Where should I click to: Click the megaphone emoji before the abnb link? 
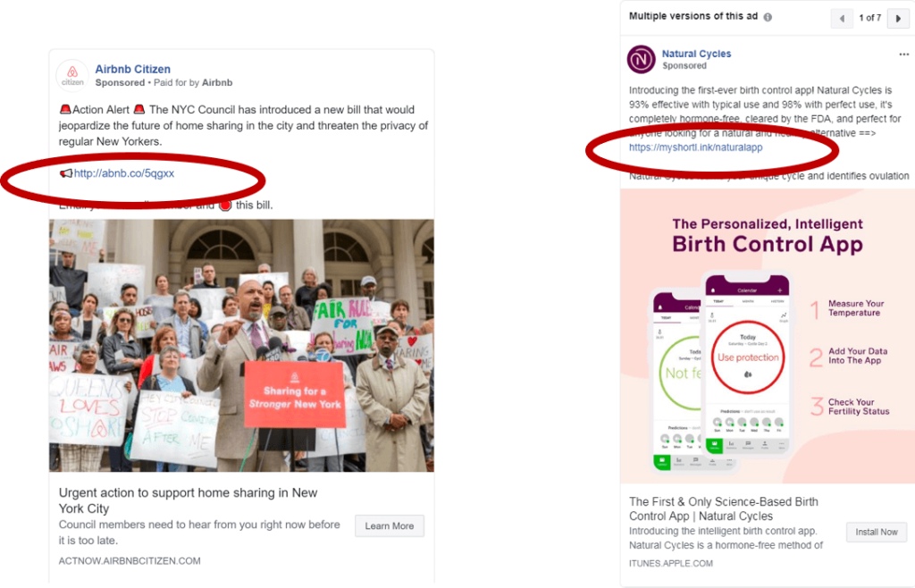coord(66,173)
